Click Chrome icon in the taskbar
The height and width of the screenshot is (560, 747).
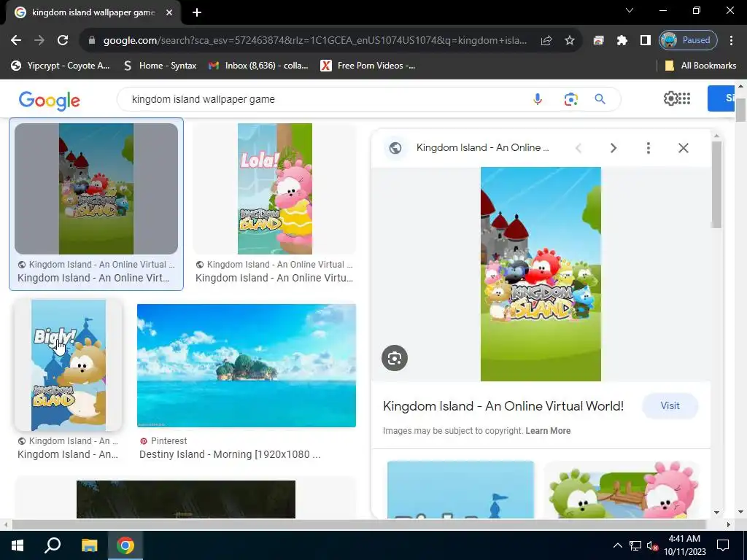[x=125, y=545]
